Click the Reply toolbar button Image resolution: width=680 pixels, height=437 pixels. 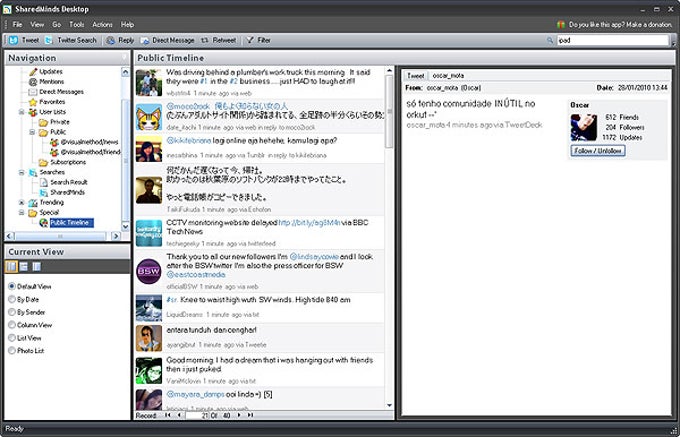click(x=120, y=40)
